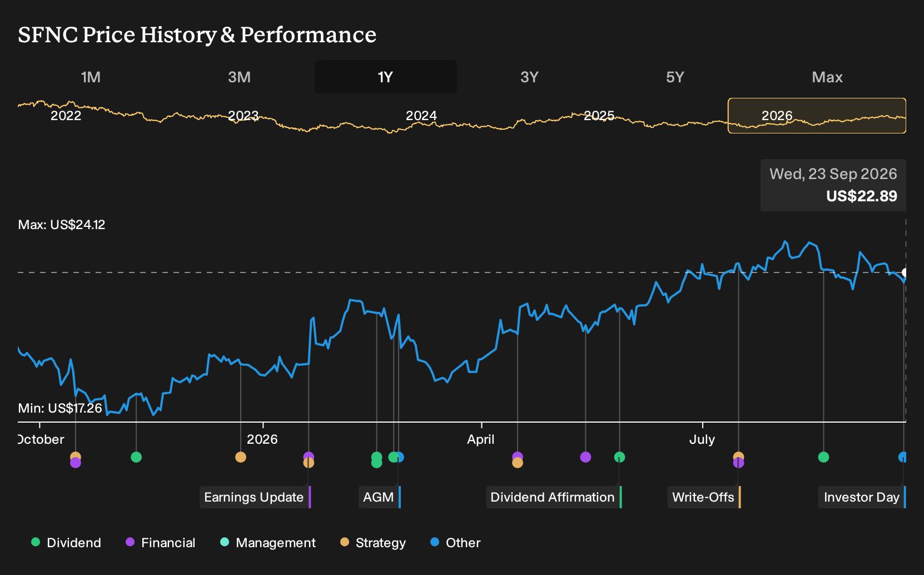The image size is (924, 575).
Task: Click the orange strategy marker before 2026
Action: 241,457
